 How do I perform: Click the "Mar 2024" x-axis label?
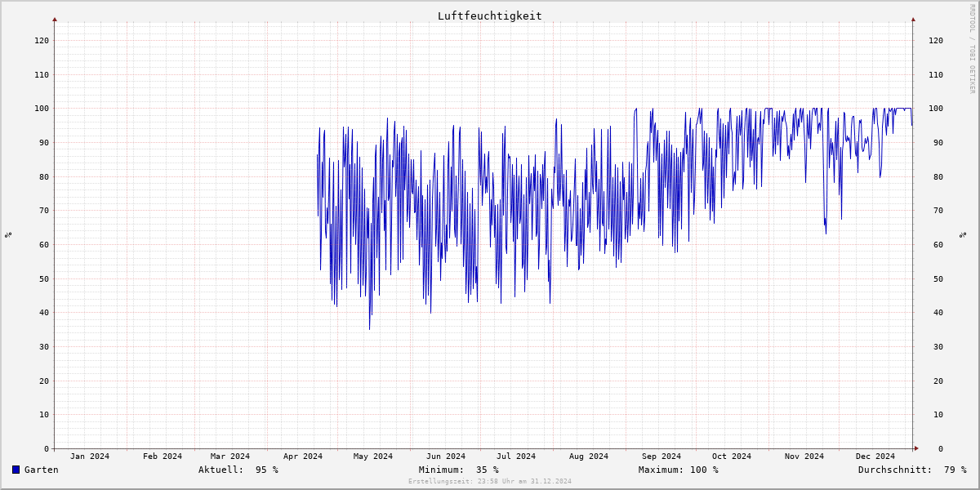pos(230,456)
